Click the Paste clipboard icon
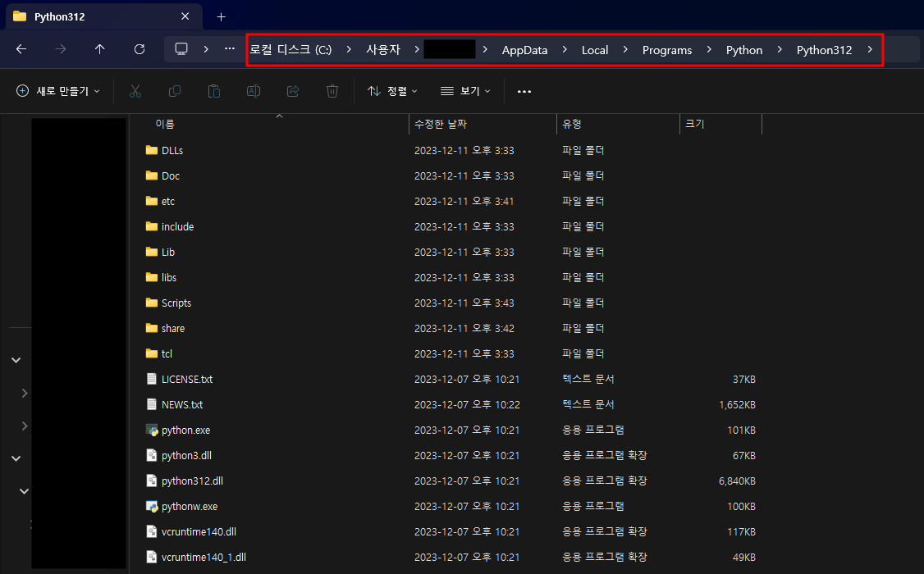The width and height of the screenshot is (924, 574). tap(214, 91)
